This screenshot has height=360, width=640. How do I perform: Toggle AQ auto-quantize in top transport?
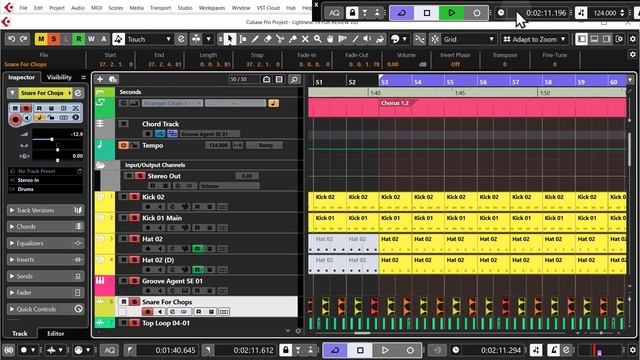[334, 13]
